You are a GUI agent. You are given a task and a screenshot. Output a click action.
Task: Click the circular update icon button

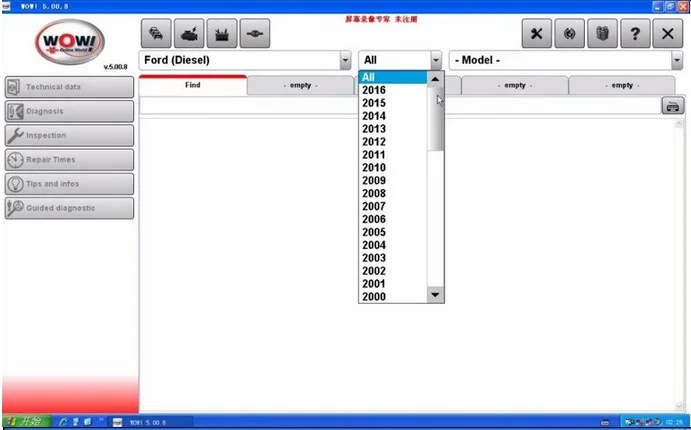[569, 33]
